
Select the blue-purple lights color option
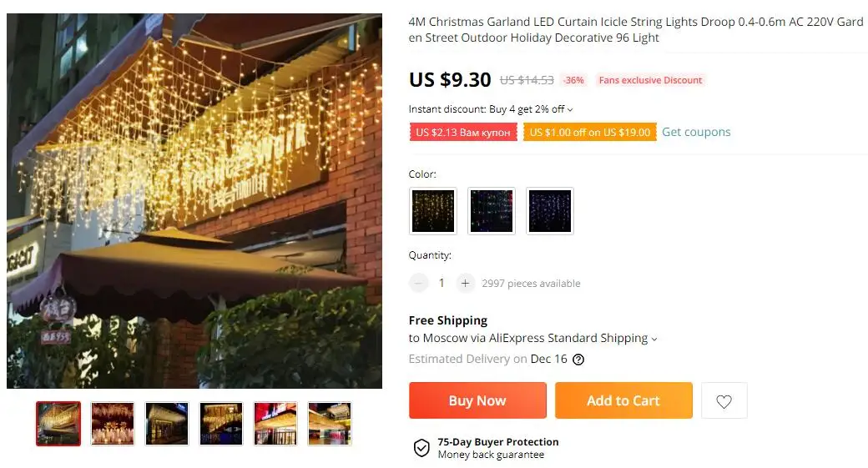coord(550,211)
